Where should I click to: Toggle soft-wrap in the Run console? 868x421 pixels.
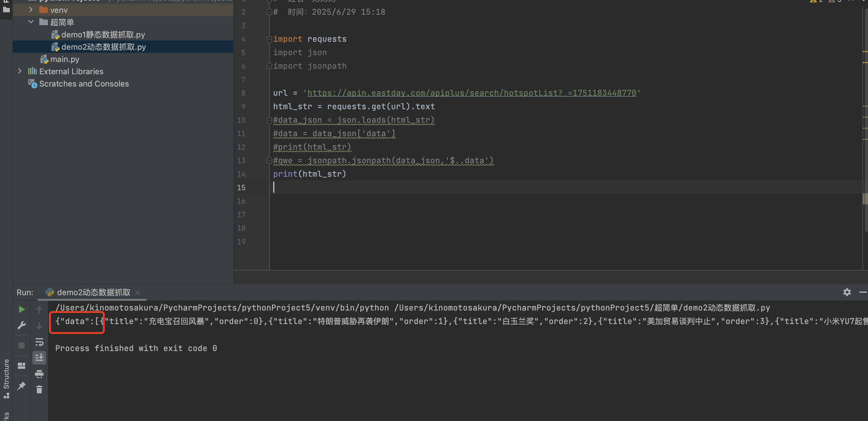[39, 342]
